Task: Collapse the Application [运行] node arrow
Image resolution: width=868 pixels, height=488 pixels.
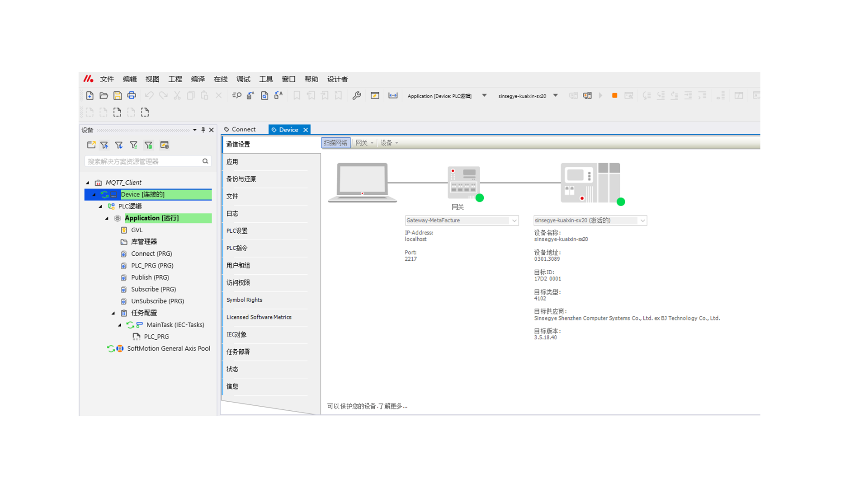Action: [107, 218]
